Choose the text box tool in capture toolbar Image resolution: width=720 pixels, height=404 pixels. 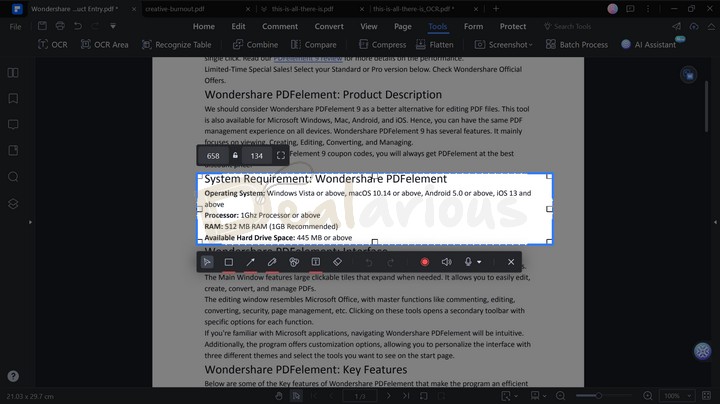click(315, 262)
